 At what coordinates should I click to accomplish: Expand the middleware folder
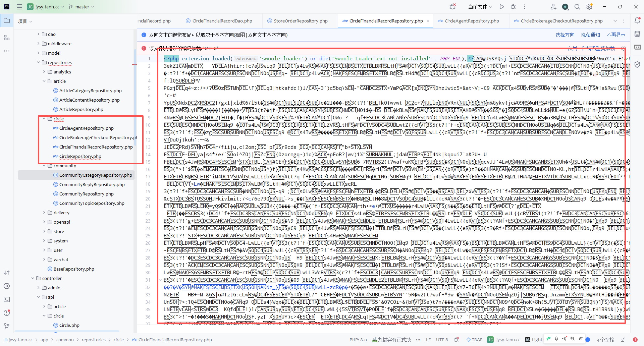click(x=39, y=44)
